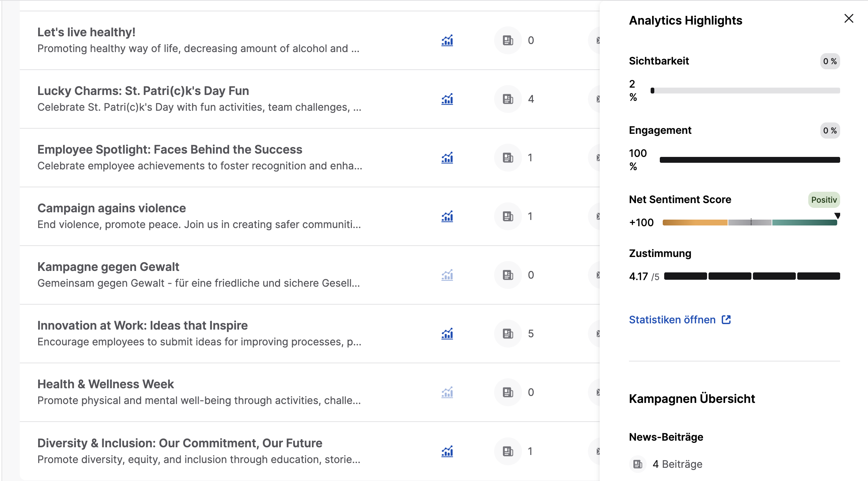View analytics for Innovation at Work campaign
The height and width of the screenshot is (481, 868).
point(447,334)
